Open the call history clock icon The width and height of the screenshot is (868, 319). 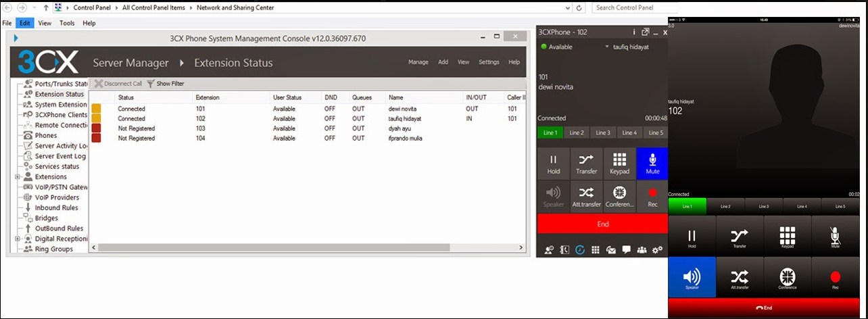580,249
